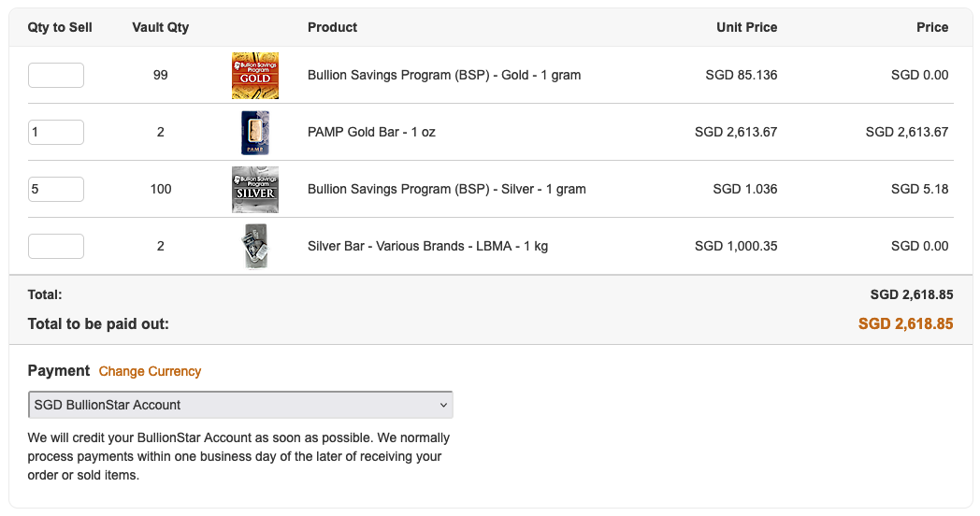Open Silver Bar Various Brands LBMA product name

[427, 246]
